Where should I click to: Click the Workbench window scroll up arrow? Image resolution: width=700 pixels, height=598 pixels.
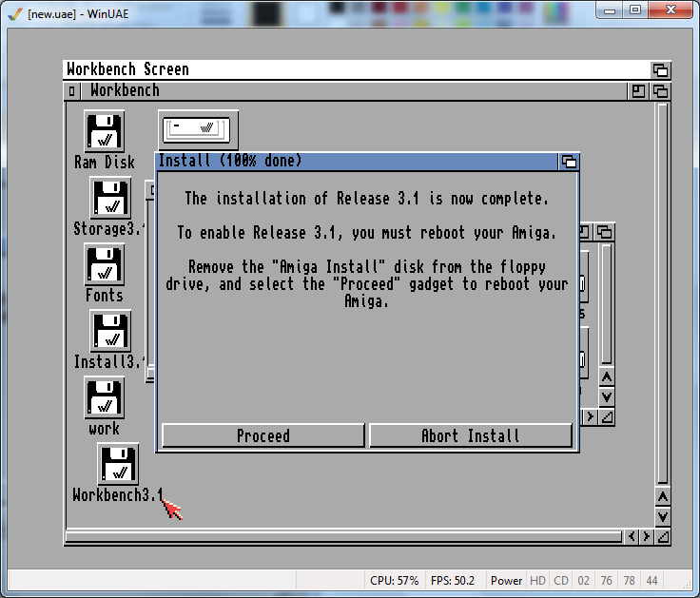click(663, 496)
